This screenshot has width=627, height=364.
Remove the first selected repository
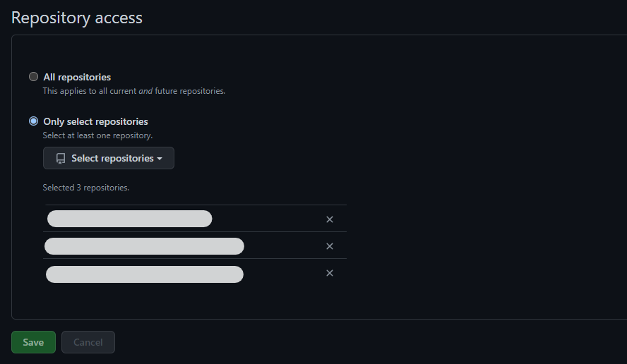[329, 219]
